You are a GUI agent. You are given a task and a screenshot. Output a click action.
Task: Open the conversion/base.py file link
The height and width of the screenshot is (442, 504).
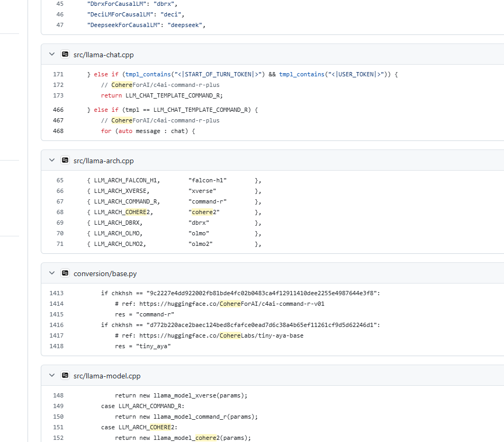point(105,273)
